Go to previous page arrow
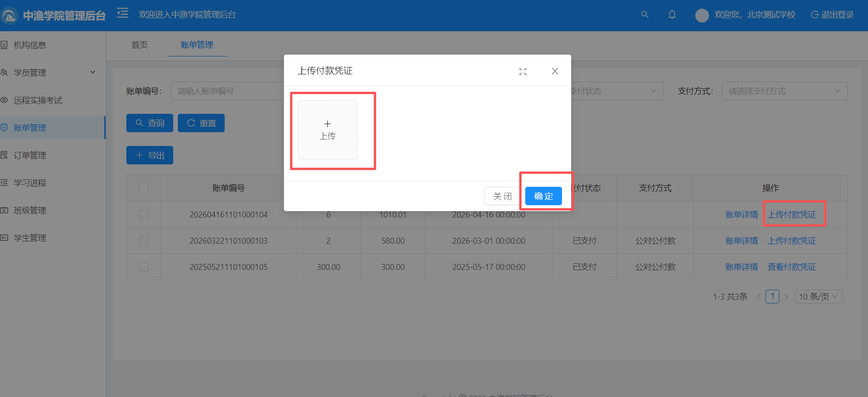Screen dimensions: 868x397 point(759,296)
